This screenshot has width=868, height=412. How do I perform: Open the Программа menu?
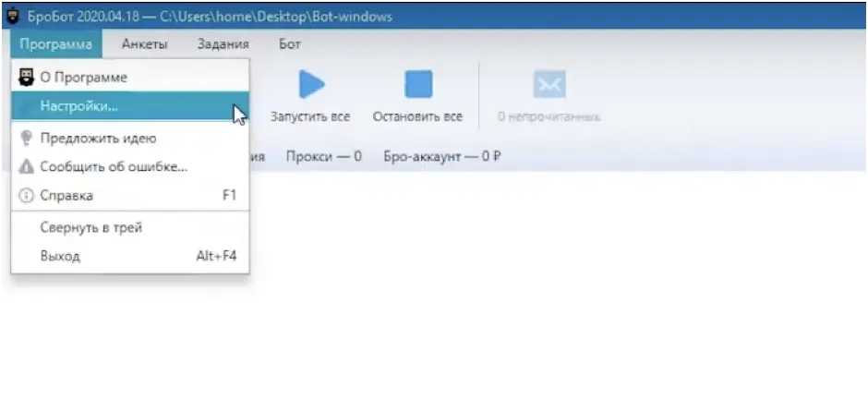[56, 44]
